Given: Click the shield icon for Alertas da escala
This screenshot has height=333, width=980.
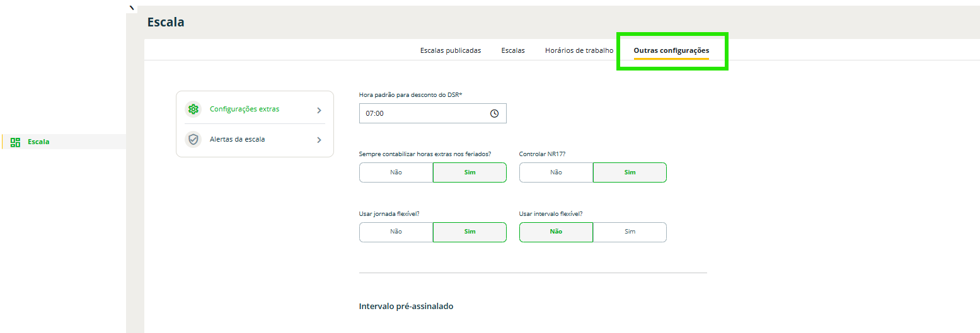Looking at the screenshot, I should click(193, 140).
